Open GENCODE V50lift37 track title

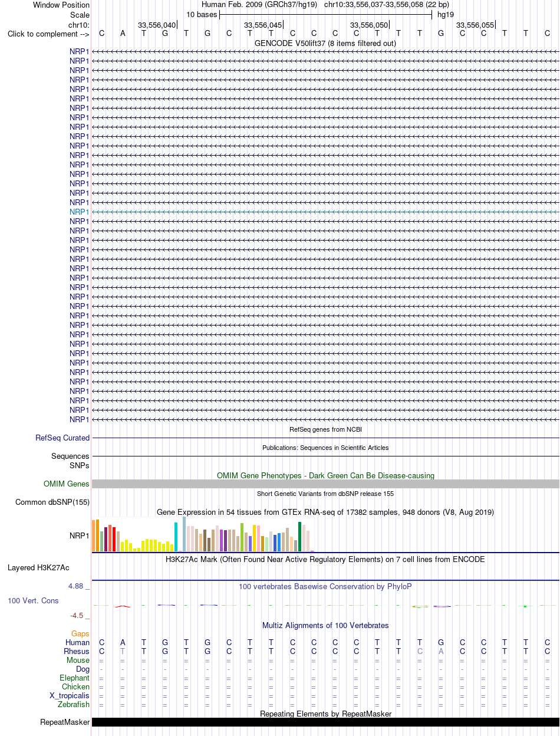(325, 43)
